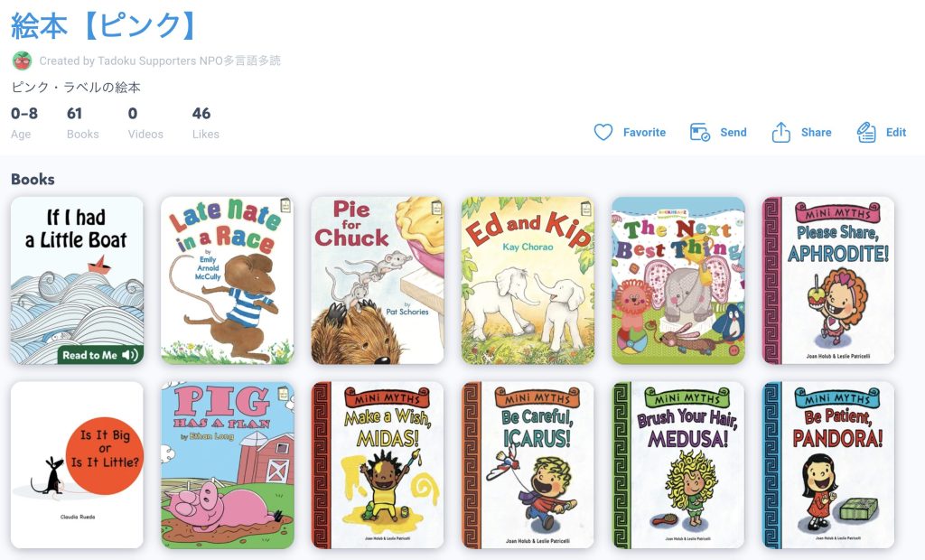Open the Pie for Chuck book
The height and width of the screenshot is (560, 925).
pos(378,280)
